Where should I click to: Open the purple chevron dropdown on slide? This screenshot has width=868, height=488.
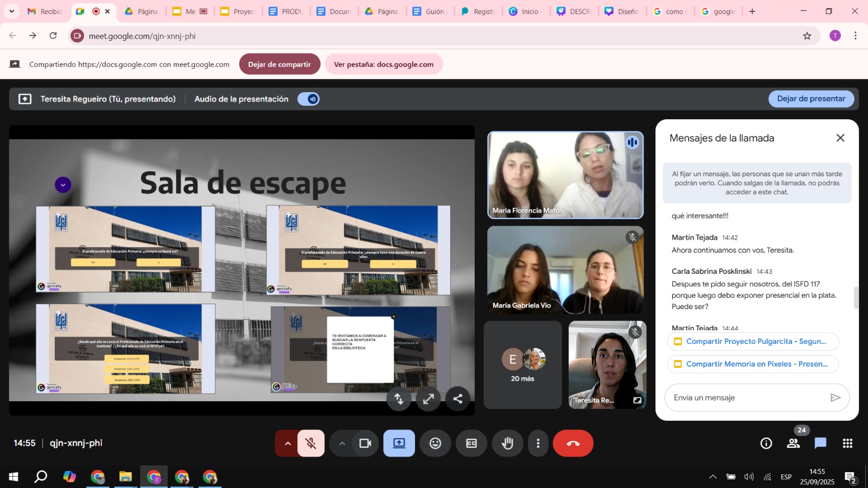(x=63, y=185)
